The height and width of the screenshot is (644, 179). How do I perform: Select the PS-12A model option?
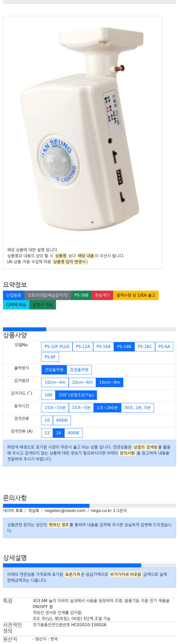point(83,346)
